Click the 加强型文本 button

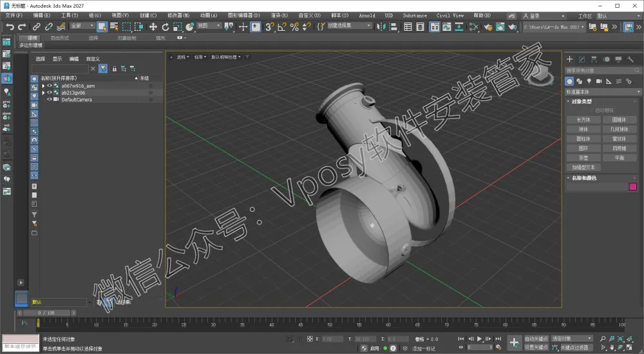pos(583,167)
